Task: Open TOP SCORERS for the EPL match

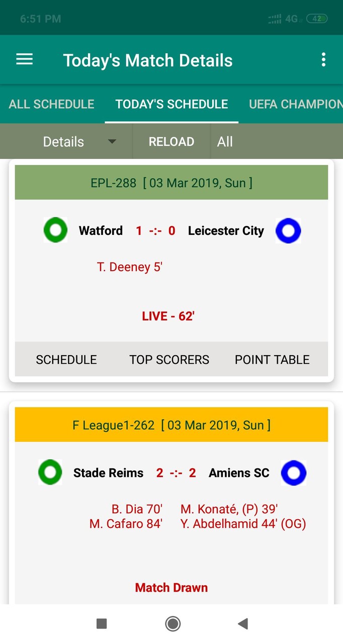Action: tap(169, 359)
